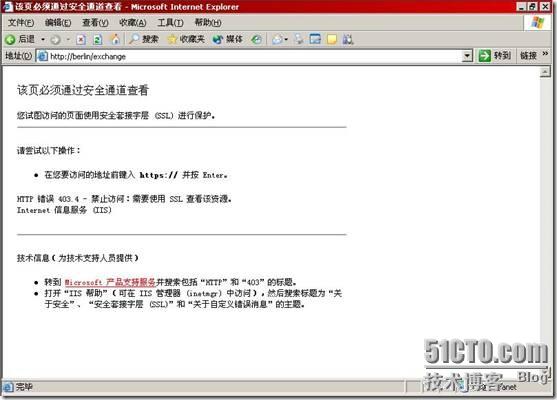This screenshot has height=400, width=557.
Task: Click the HTTP 错误 403.4 line
Action: 124,199
